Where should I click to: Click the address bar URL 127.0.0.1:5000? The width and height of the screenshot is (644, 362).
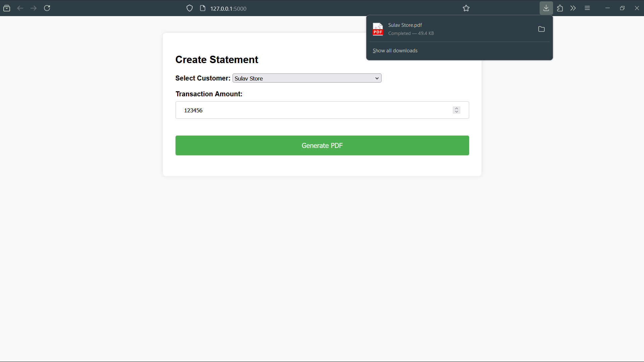[x=228, y=9]
